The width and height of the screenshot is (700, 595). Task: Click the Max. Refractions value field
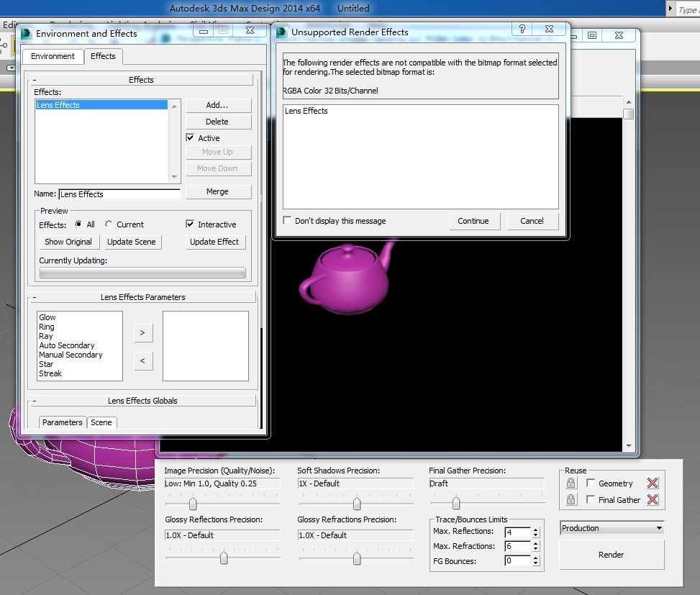coord(518,546)
